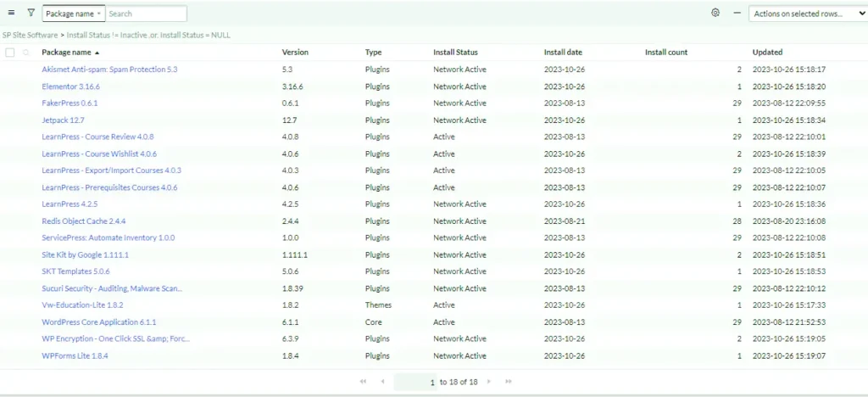This screenshot has height=397, width=868.
Task: Open Actions on selected rows dropdown
Action: pos(808,14)
